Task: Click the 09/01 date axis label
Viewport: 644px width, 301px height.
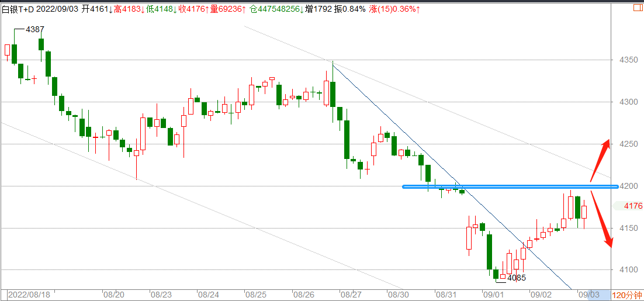Action: point(493,295)
